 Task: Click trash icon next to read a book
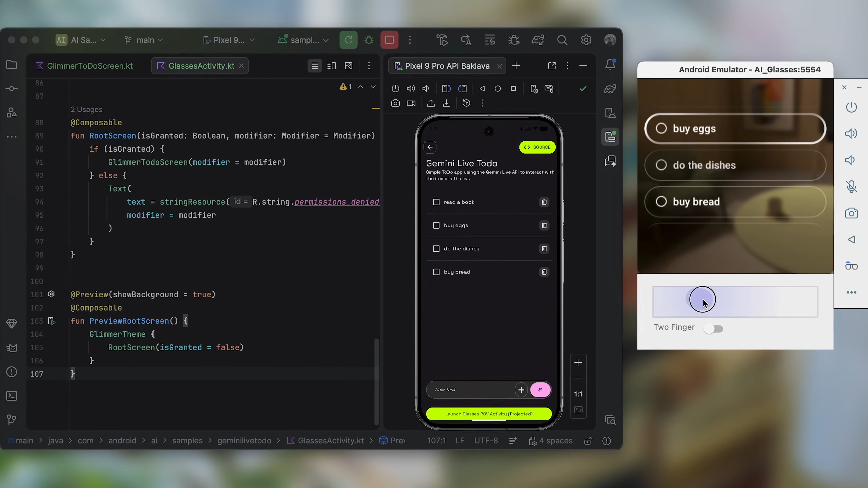[x=544, y=202]
